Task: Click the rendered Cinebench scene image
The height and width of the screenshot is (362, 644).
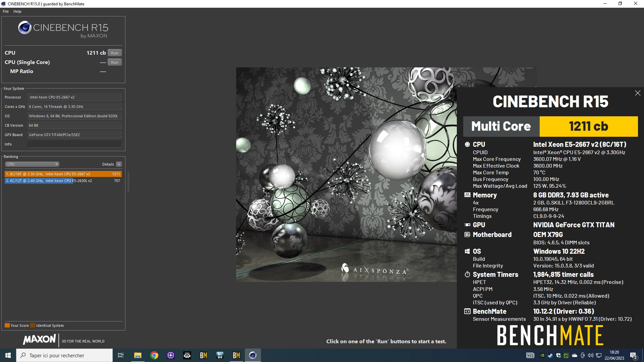Action: point(346,174)
